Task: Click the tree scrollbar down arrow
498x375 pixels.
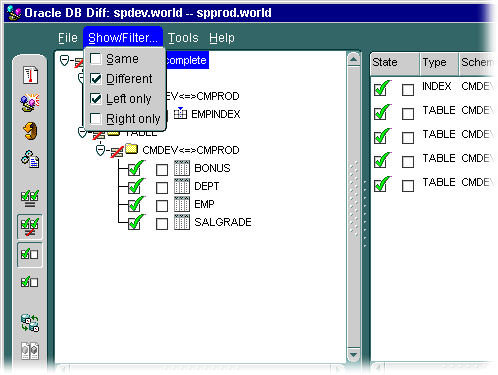Action: [x=353, y=354]
